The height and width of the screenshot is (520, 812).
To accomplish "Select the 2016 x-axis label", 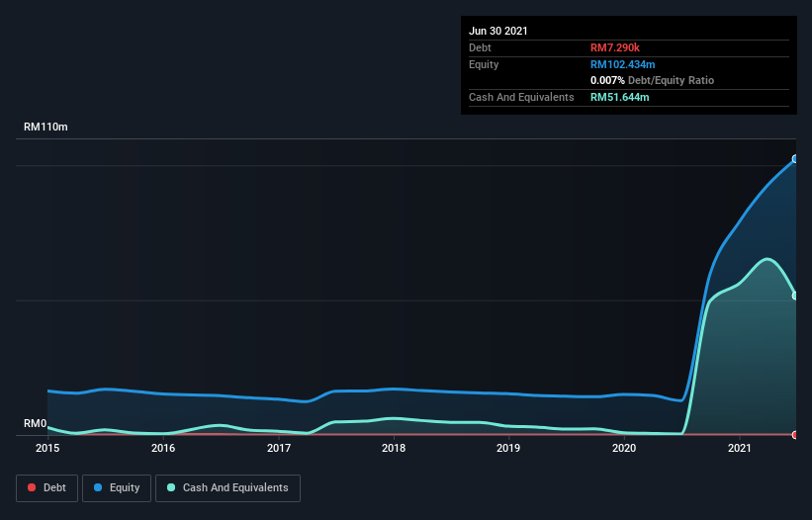I will click(x=163, y=448).
